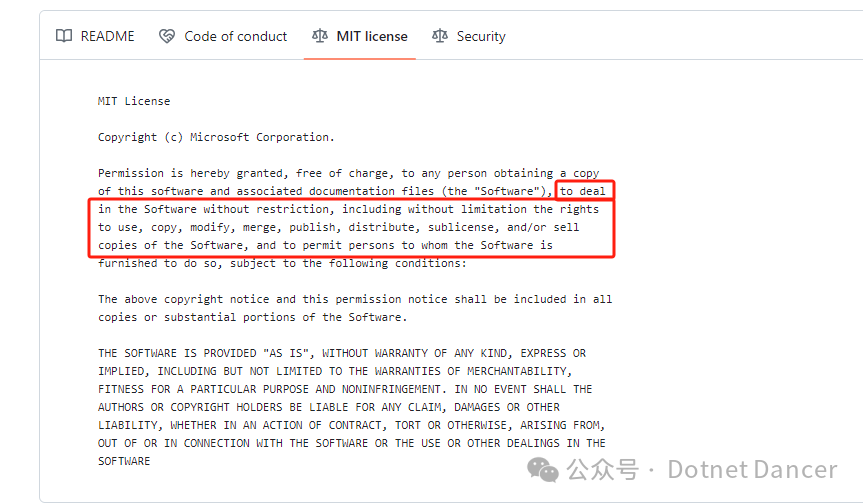Click the WeChat logo in the watermark

coord(543,469)
